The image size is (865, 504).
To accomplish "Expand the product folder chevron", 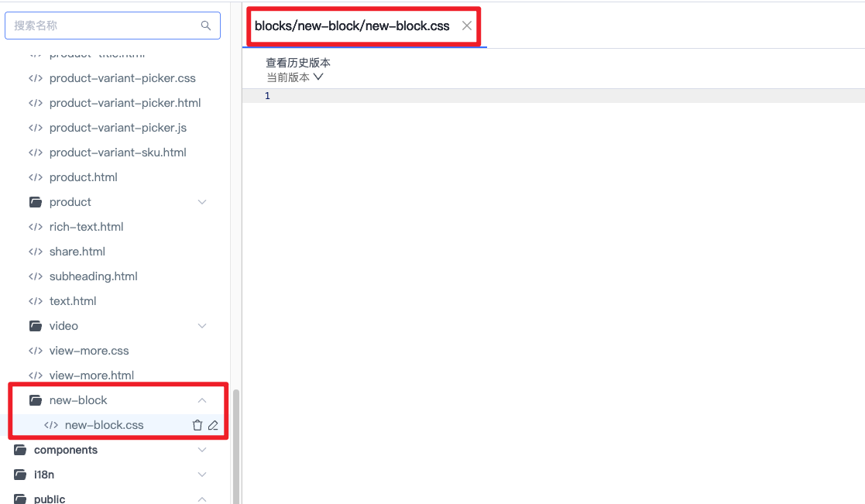I will click(x=202, y=202).
